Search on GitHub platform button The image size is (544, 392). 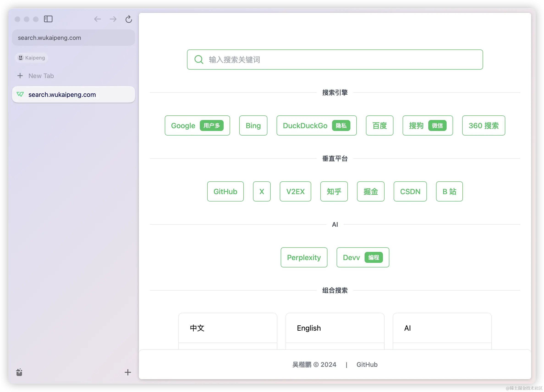pos(225,191)
